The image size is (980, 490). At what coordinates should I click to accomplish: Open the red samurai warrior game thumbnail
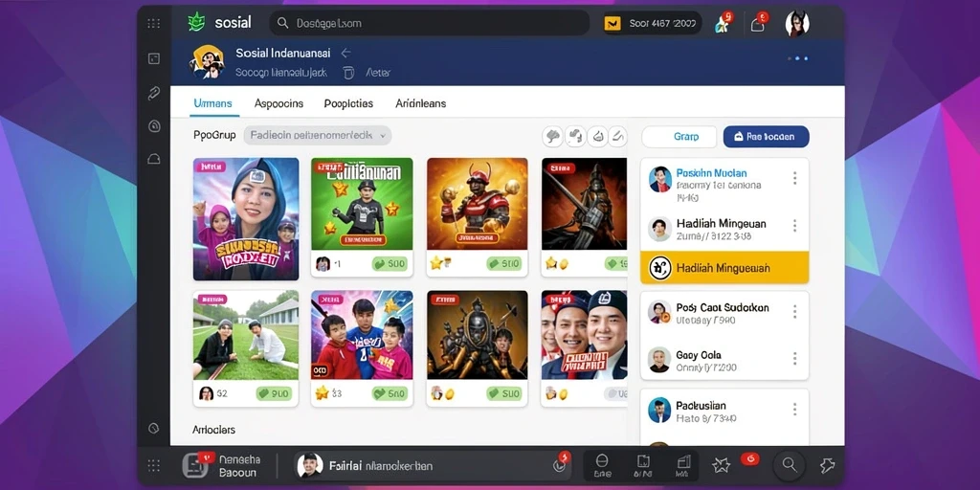[x=478, y=203]
